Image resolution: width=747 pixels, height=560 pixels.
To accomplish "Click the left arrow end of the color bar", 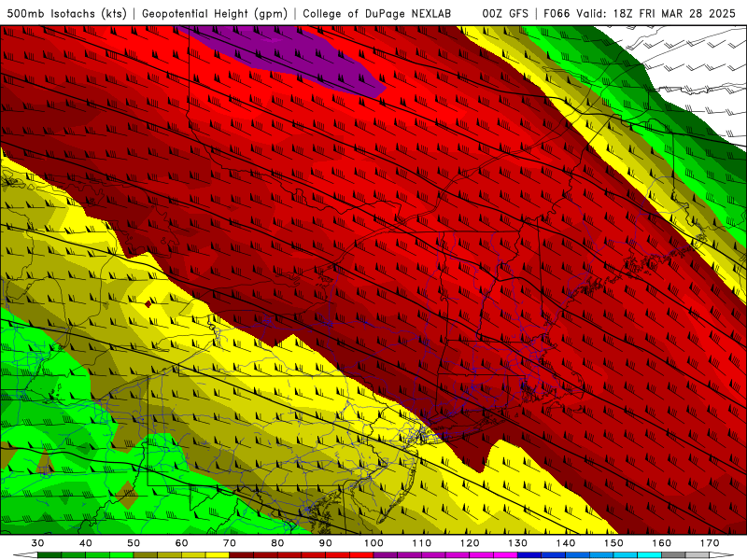I will pyautogui.click(x=25, y=555).
